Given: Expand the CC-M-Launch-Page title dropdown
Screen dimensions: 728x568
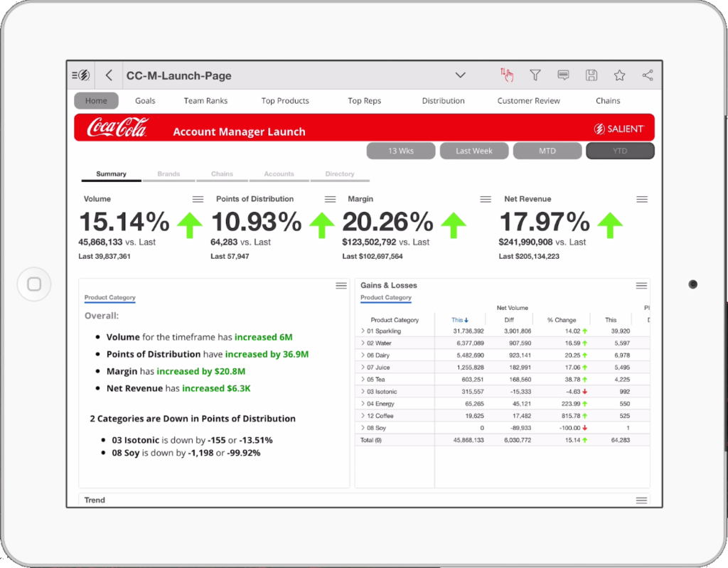Looking at the screenshot, I should click(460, 75).
